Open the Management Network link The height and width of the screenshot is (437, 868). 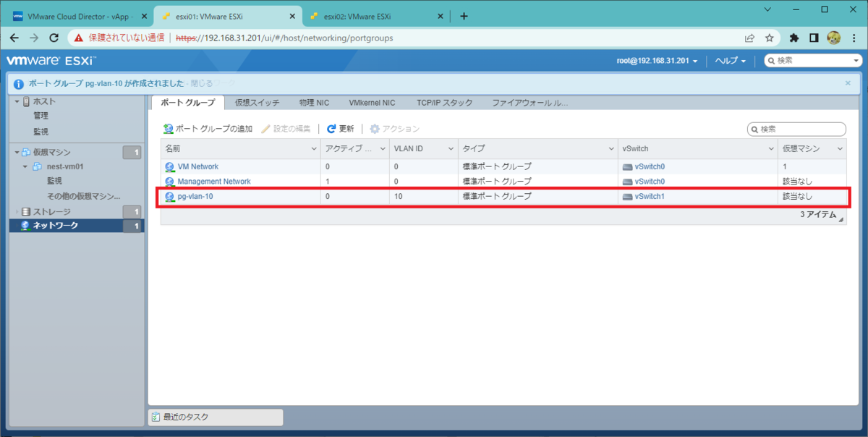[x=214, y=182]
